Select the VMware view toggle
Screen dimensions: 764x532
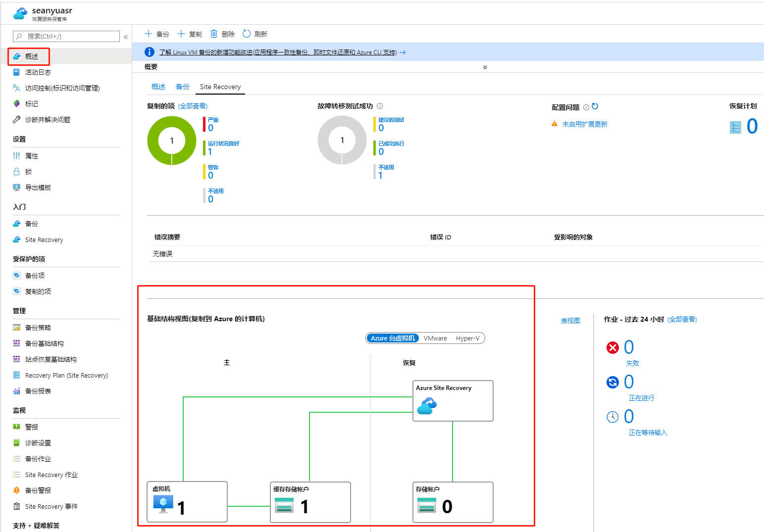[435, 338]
